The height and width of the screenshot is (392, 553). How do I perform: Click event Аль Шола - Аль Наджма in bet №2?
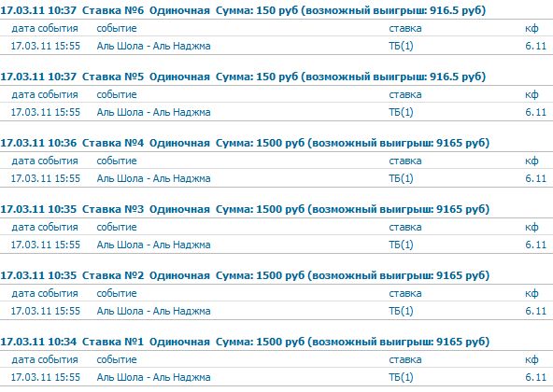pyautogui.click(x=154, y=311)
